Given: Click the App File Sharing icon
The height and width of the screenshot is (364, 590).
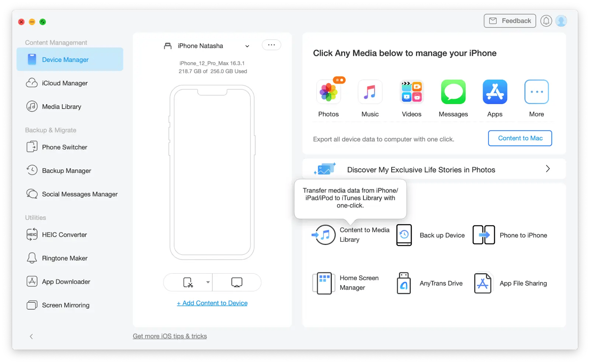Looking at the screenshot, I should [x=483, y=283].
